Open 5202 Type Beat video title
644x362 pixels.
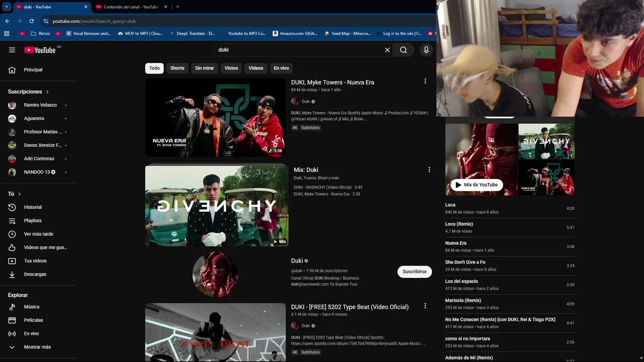(350, 307)
